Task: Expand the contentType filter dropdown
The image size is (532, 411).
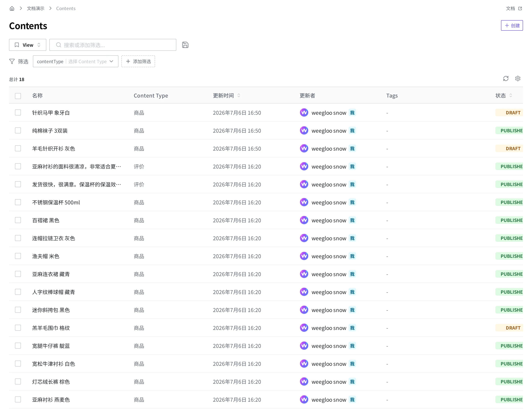Action: coord(75,61)
